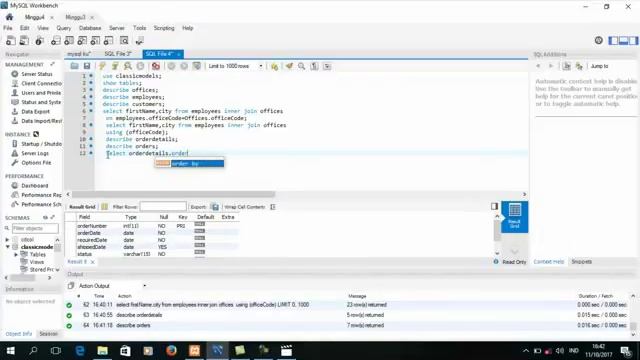Viewport: 640px width, 360px height.
Task: Click the create new table icon
Action: point(69,40)
